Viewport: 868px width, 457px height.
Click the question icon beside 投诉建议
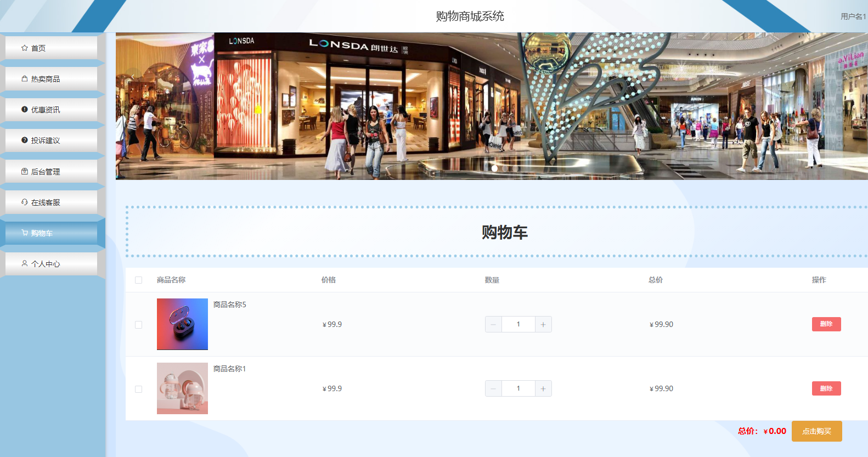(x=25, y=140)
